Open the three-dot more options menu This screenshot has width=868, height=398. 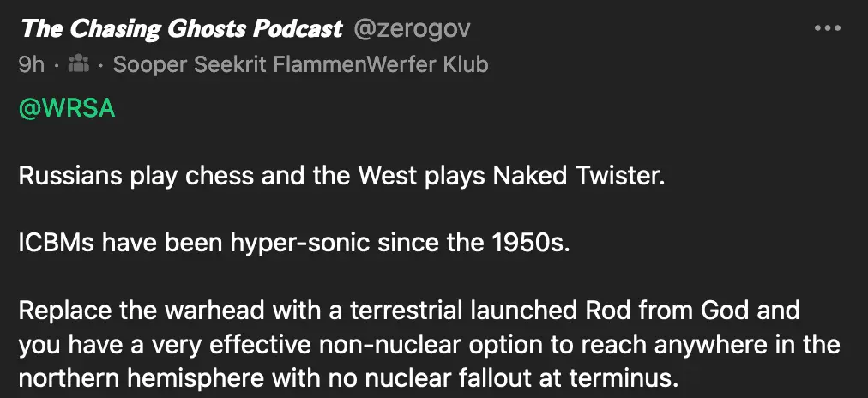pyautogui.click(x=827, y=28)
